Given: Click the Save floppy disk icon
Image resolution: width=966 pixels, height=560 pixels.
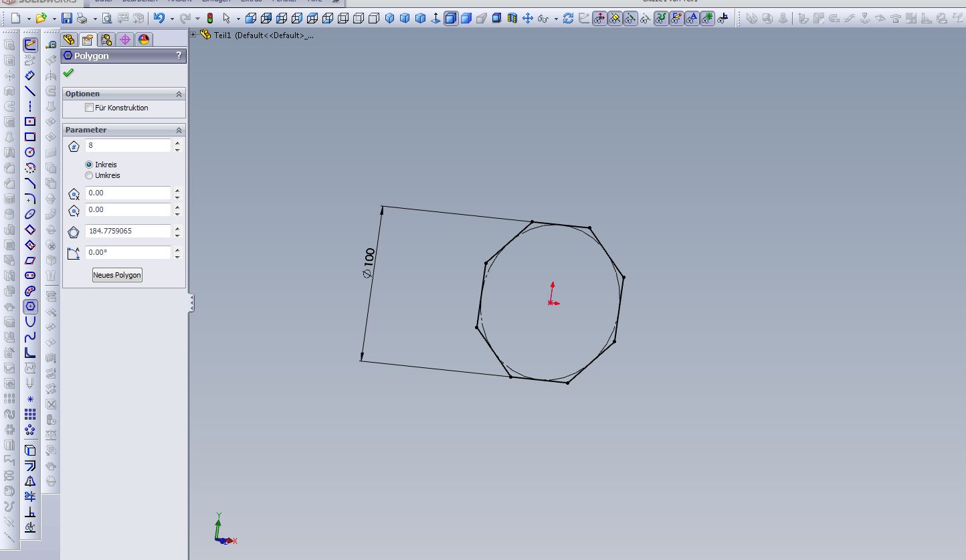Looking at the screenshot, I should 67,19.
